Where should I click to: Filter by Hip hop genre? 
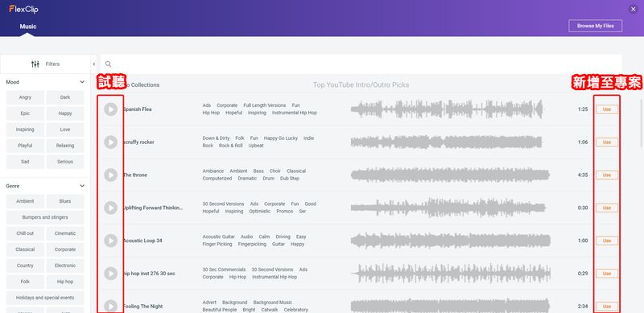pos(65,282)
